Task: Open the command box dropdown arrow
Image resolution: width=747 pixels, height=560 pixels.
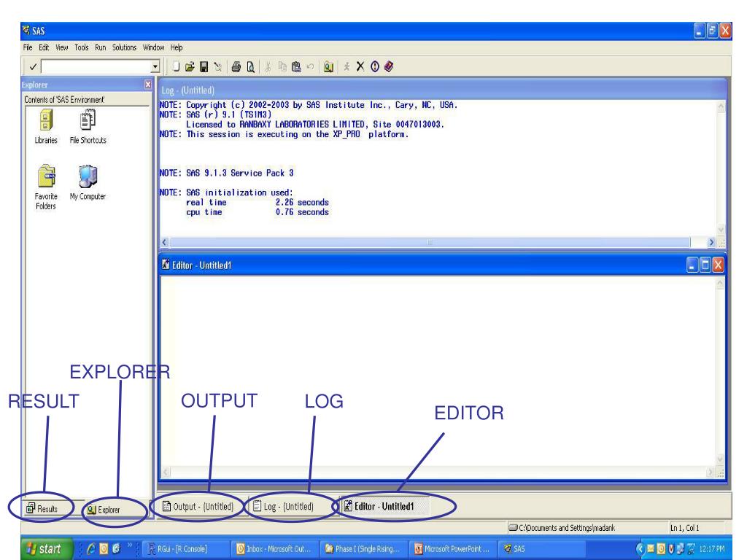Action: click(155, 66)
